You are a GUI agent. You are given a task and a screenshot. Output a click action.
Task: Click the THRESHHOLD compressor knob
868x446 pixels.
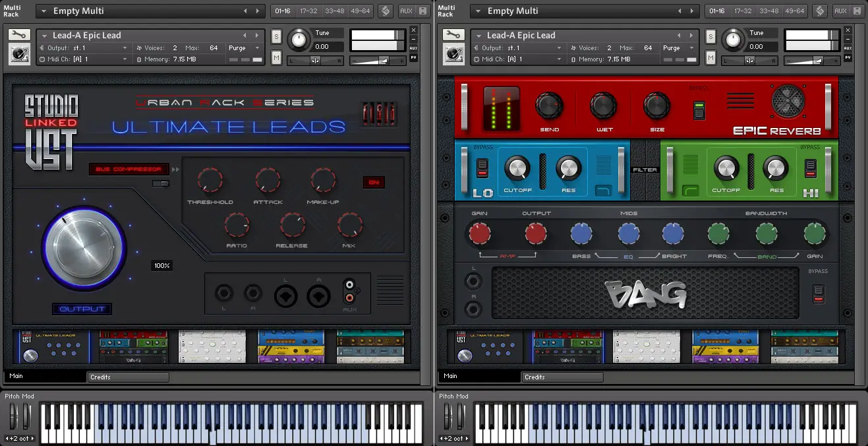pos(210,179)
